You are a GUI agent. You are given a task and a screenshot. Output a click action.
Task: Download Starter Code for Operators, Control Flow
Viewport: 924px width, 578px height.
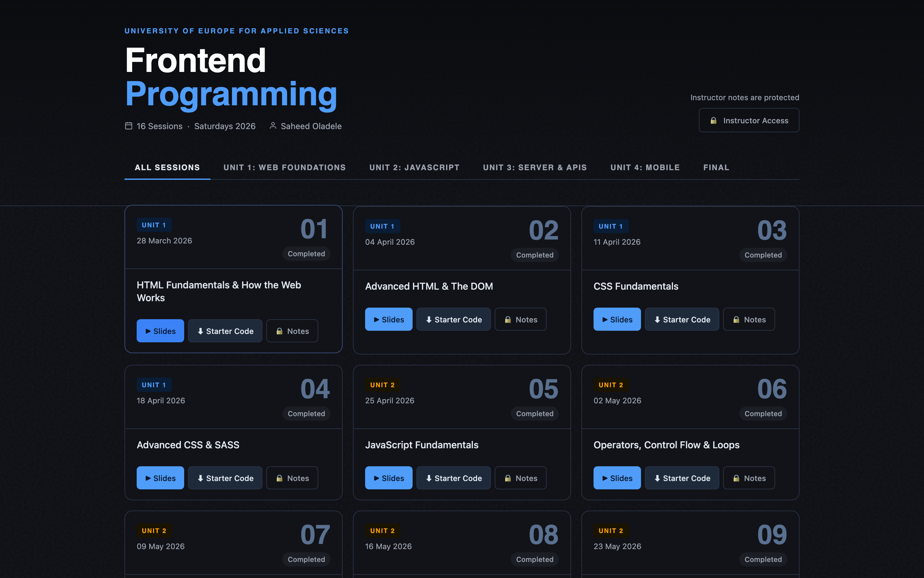pyautogui.click(x=682, y=478)
